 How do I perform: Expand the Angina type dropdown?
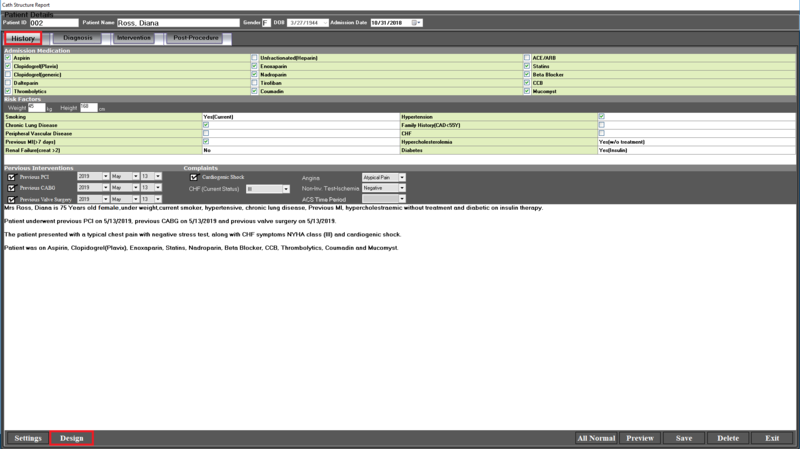[401, 177]
